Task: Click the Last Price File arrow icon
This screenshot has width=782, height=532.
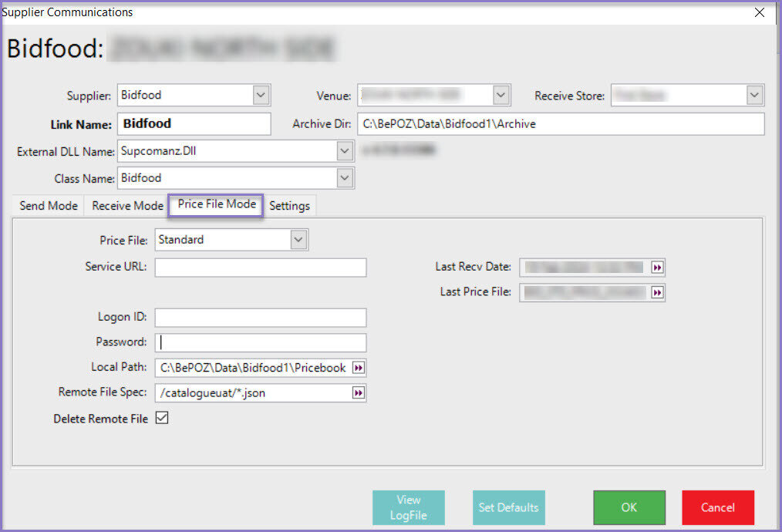Action: [657, 293]
